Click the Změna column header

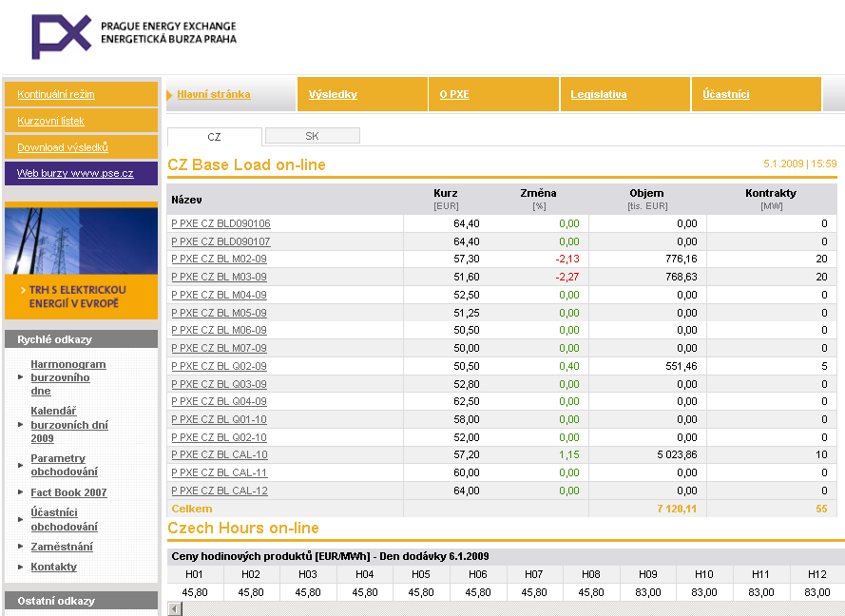(x=538, y=199)
